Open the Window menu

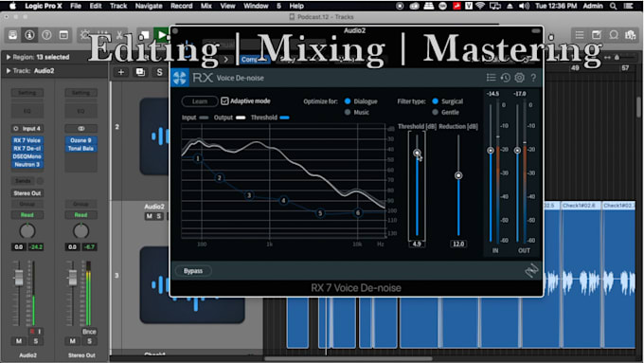pos(256,6)
